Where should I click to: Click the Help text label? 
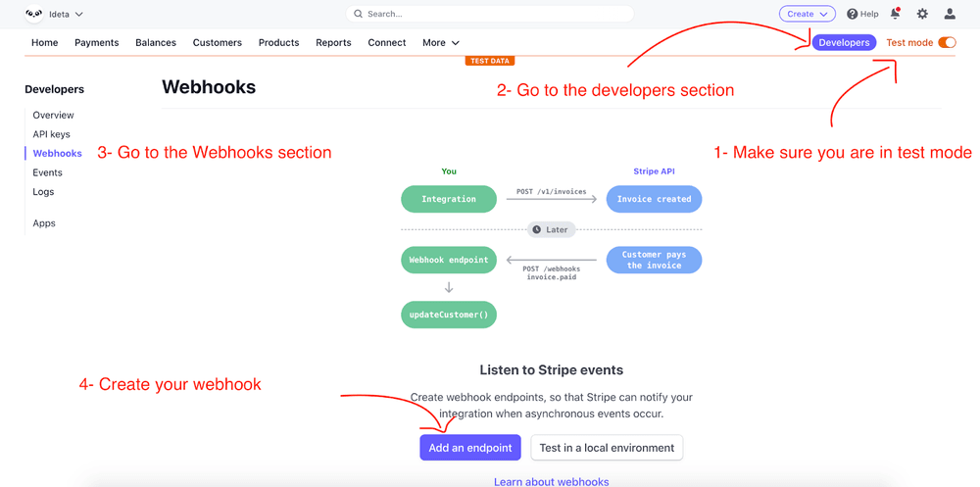(869, 14)
